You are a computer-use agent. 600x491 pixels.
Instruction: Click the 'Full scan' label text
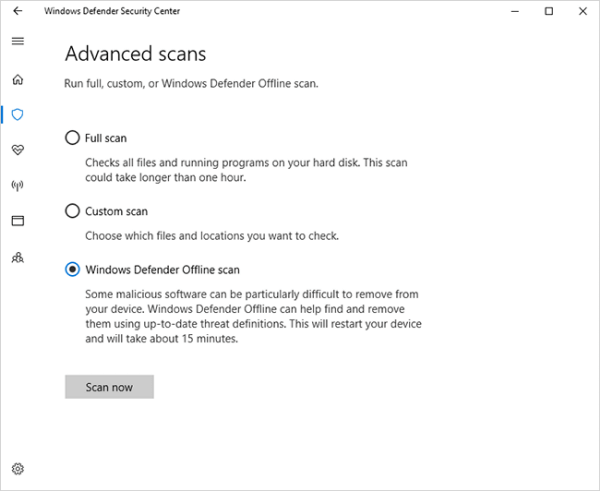click(x=106, y=138)
